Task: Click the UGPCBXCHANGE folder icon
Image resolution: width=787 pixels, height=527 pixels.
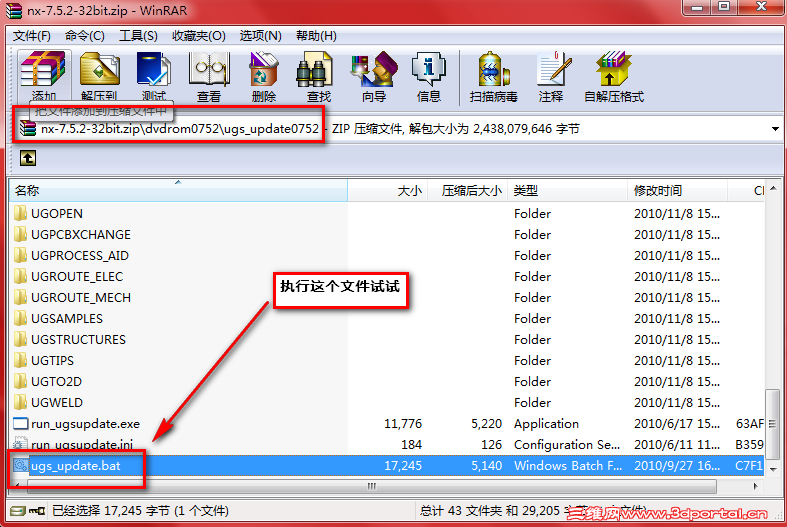Action: pos(21,234)
